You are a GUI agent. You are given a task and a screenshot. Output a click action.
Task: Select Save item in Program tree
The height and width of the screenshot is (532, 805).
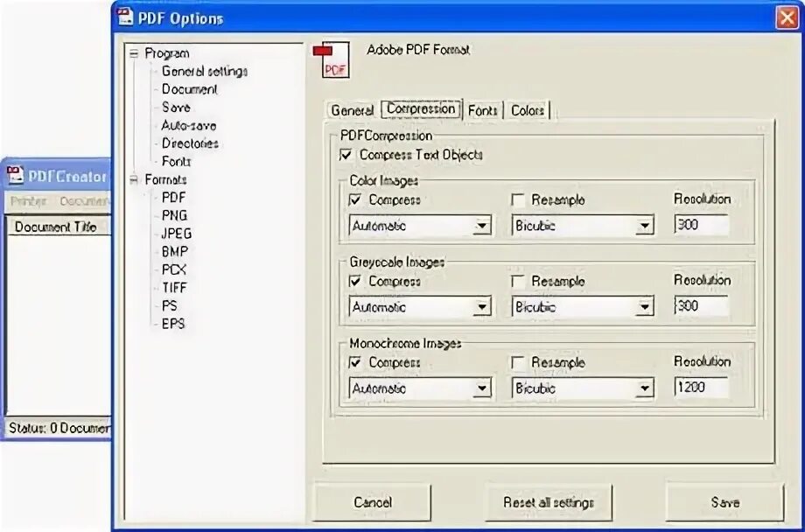[x=176, y=108]
